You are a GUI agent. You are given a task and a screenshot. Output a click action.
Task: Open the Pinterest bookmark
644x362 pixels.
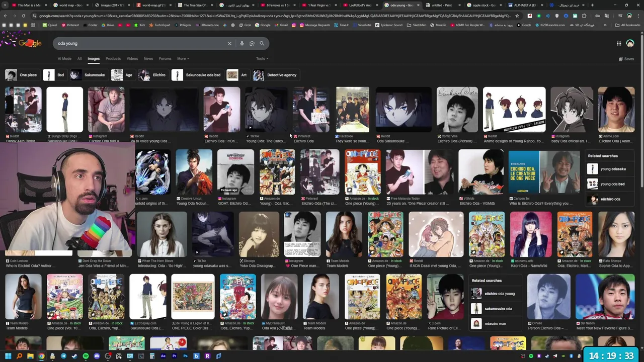coord(70,25)
